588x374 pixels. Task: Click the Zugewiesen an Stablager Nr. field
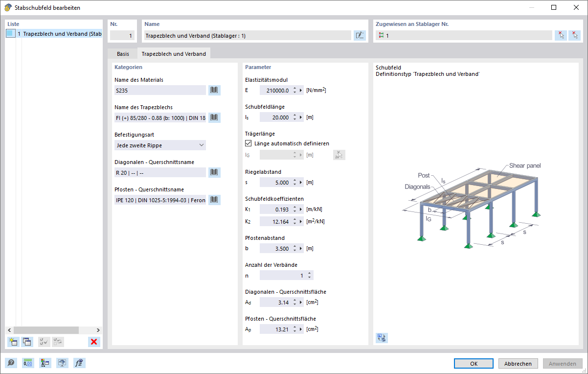464,35
